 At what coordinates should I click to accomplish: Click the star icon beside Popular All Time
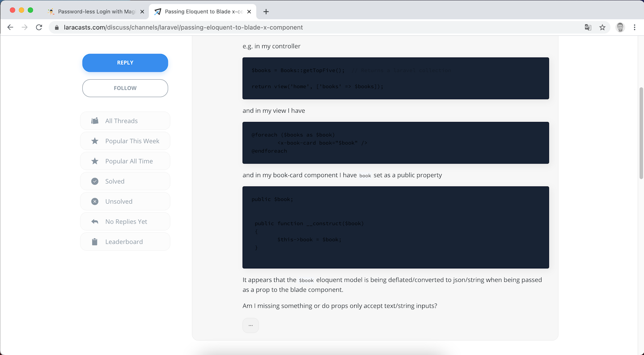tap(95, 161)
